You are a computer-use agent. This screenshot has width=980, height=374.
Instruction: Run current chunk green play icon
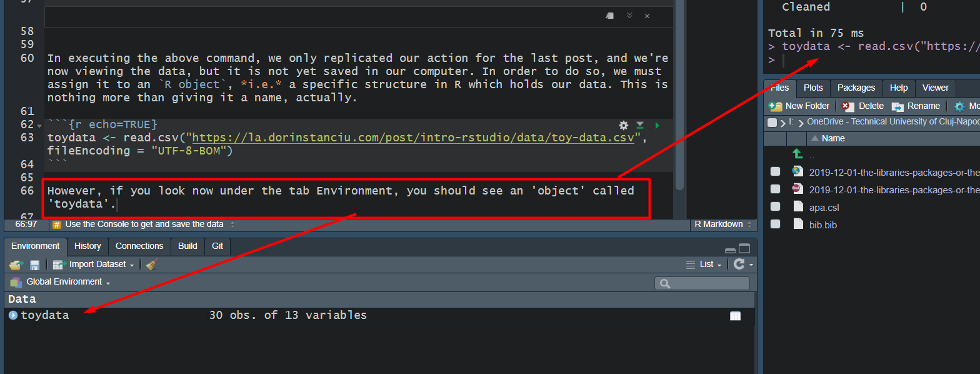tap(657, 125)
